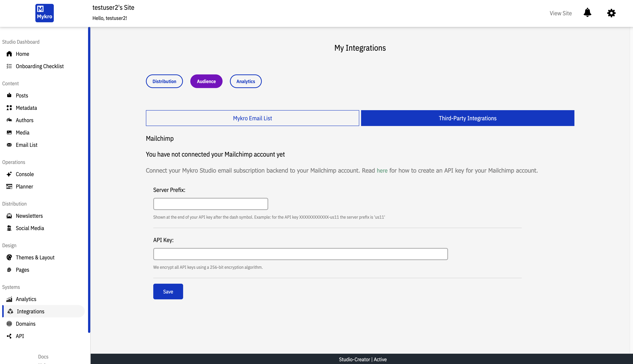Click the Mykro logo
633x364 pixels.
pyautogui.click(x=45, y=13)
